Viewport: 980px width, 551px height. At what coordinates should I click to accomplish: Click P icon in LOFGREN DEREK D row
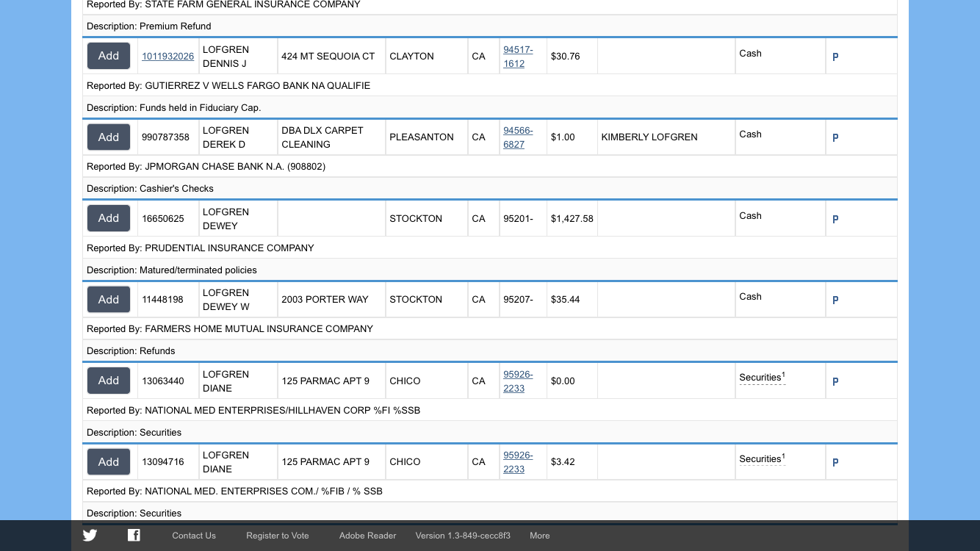pyautogui.click(x=835, y=137)
